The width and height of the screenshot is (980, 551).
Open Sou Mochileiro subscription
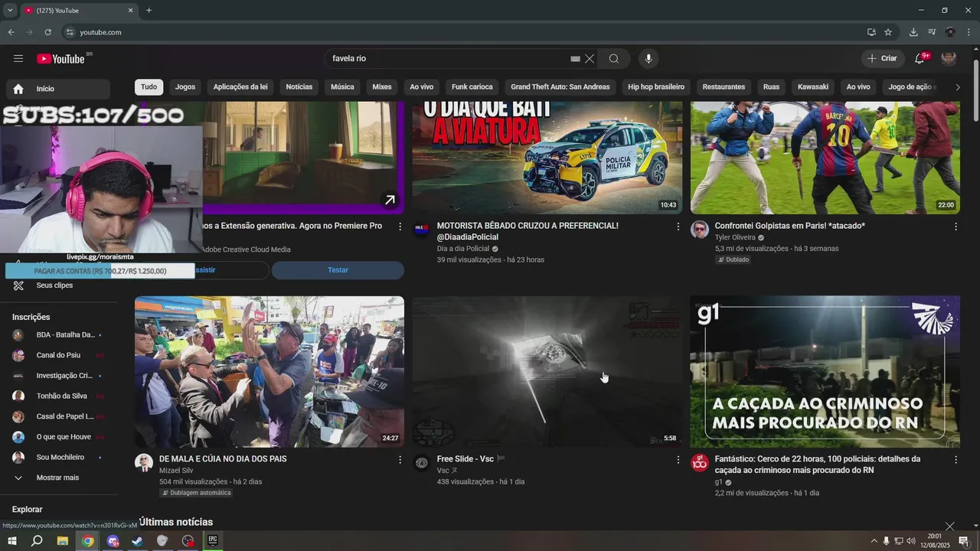[x=61, y=457]
